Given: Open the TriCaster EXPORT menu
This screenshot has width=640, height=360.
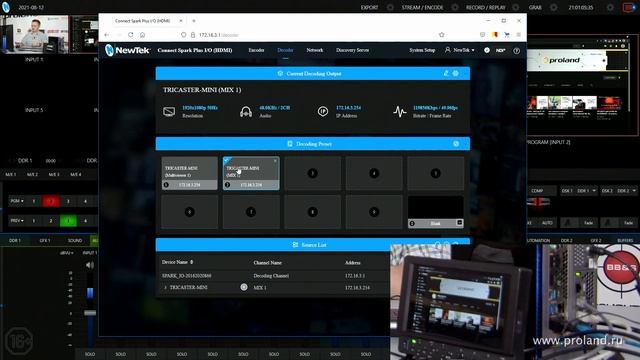Looking at the screenshot, I should [369, 7].
